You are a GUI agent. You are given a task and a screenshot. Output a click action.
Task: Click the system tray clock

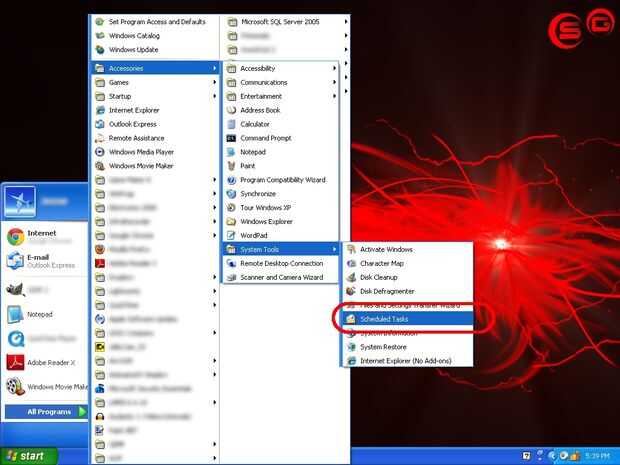597,456
